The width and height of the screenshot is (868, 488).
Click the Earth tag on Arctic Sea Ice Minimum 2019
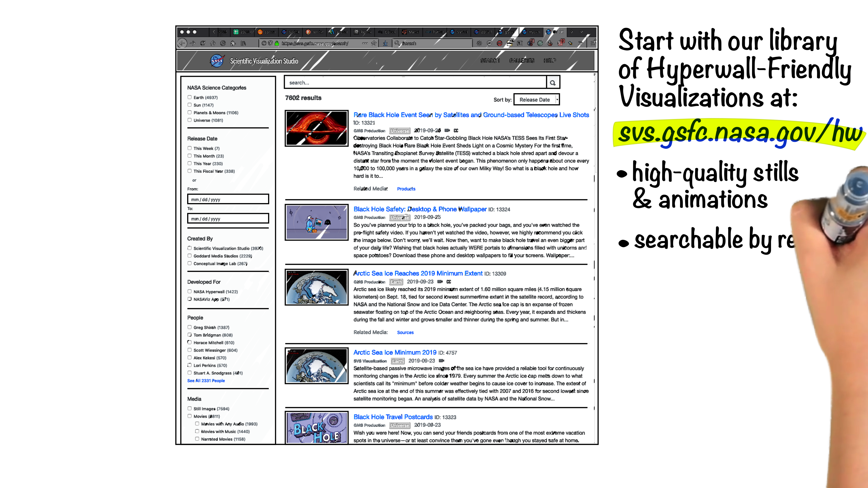397,361
